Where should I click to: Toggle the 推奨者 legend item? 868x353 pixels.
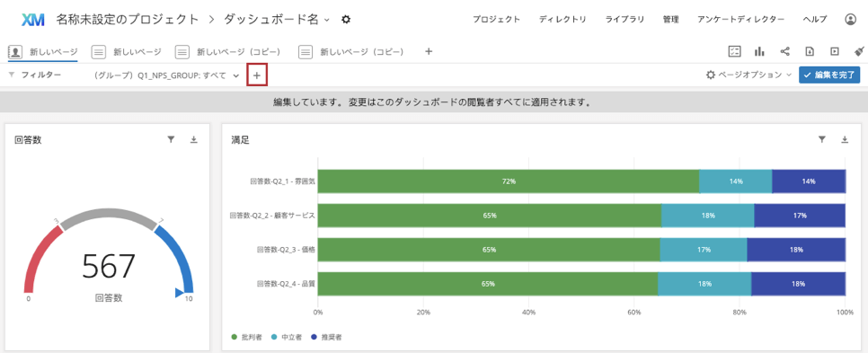(x=325, y=337)
